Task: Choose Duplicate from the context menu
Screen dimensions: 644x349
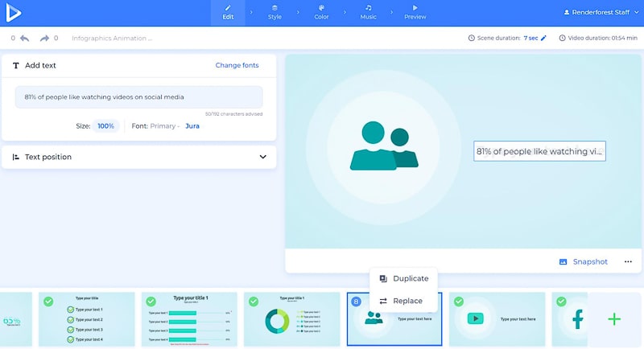Action: pyautogui.click(x=403, y=278)
